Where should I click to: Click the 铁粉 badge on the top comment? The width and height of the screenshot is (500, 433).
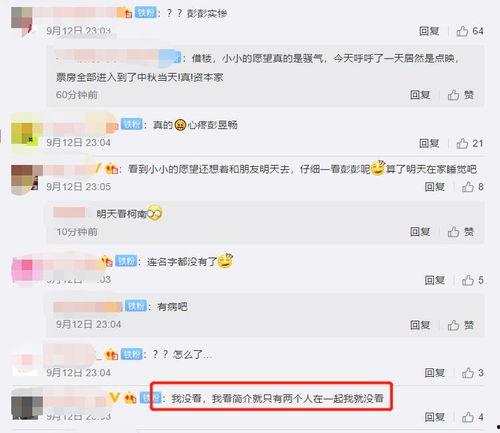click(146, 13)
